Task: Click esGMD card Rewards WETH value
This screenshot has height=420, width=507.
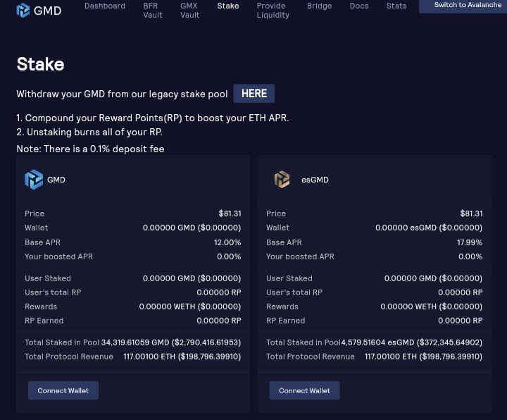Action: 432,307
